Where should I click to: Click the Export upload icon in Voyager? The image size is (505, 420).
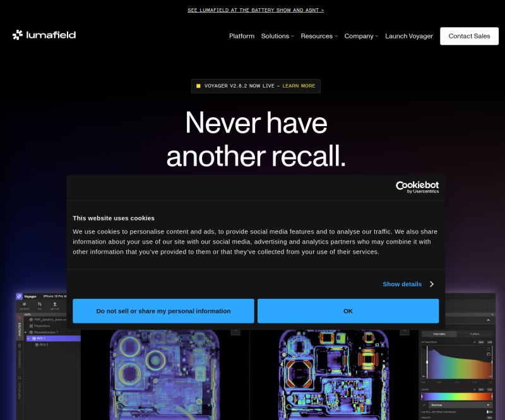(55, 304)
